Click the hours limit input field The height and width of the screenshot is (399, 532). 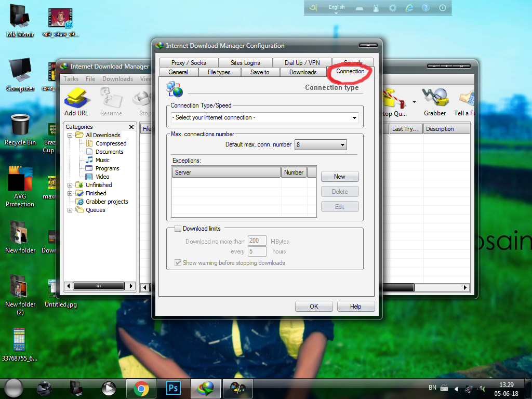click(257, 251)
